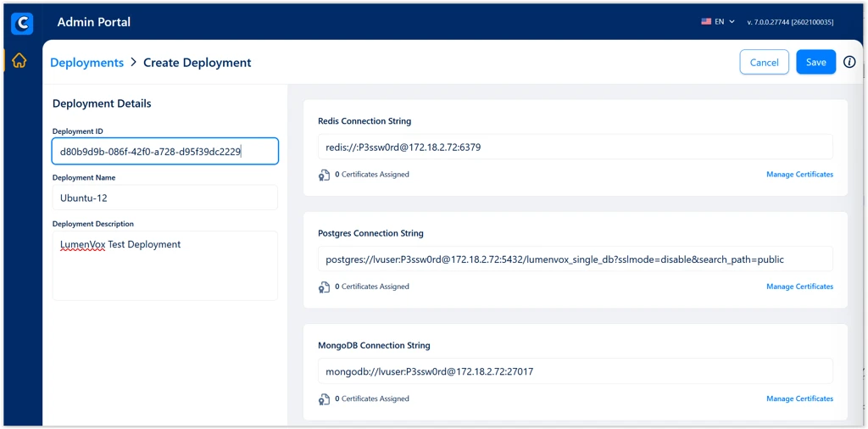Click the MongoDB Connection String input
The image size is (868, 429).
(x=575, y=371)
